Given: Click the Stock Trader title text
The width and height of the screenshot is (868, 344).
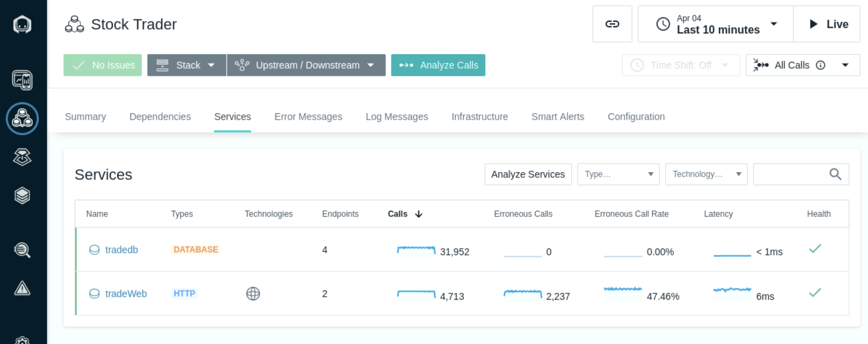Looking at the screenshot, I should 134,24.
